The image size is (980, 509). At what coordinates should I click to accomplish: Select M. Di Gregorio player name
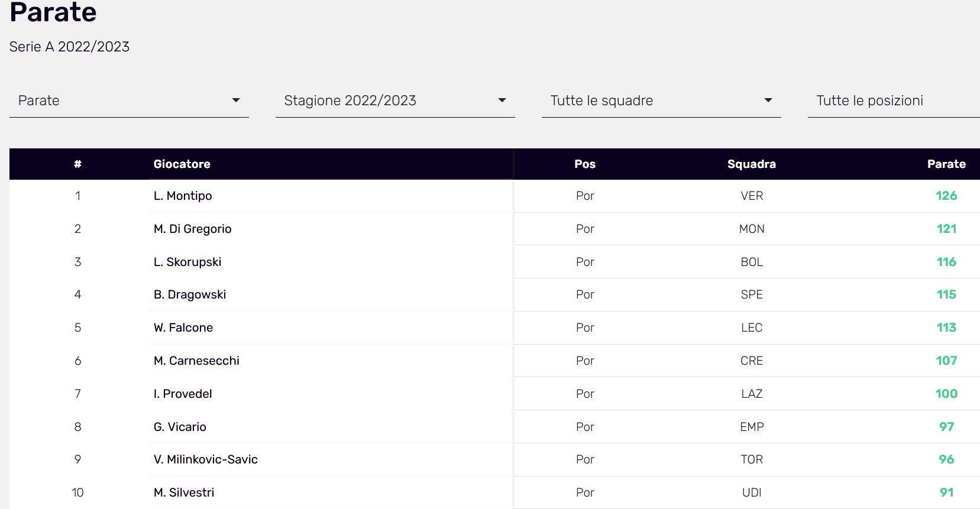coord(192,229)
